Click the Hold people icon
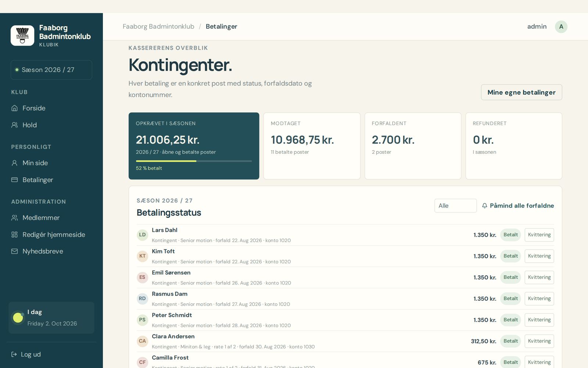This screenshot has width=588, height=368. point(15,125)
